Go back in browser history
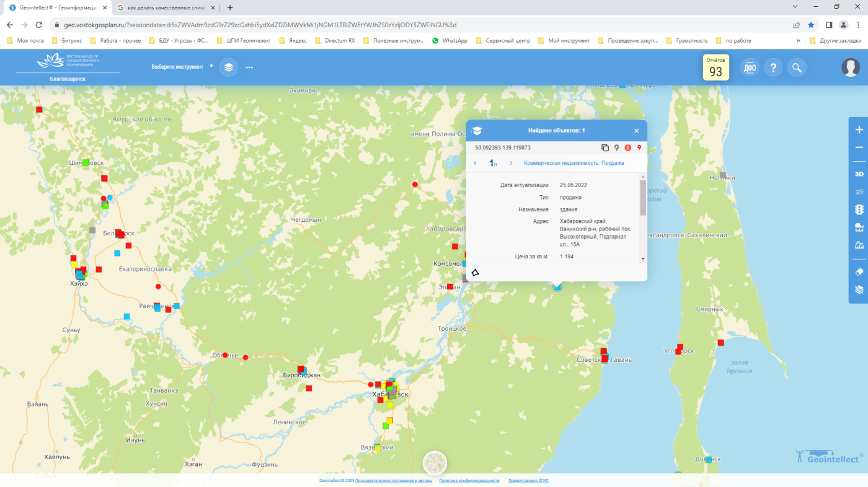This screenshot has height=487, width=868. pyautogui.click(x=10, y=25)
